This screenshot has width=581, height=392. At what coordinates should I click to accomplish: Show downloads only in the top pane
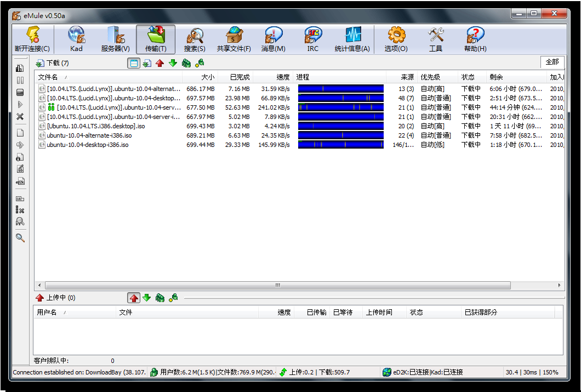[147, 64]
